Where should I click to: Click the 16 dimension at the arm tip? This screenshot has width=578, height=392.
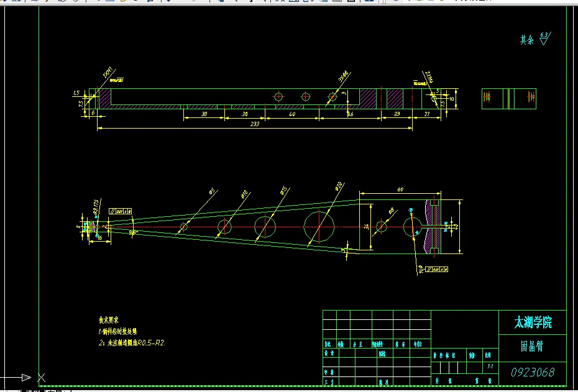coord(99,238)
